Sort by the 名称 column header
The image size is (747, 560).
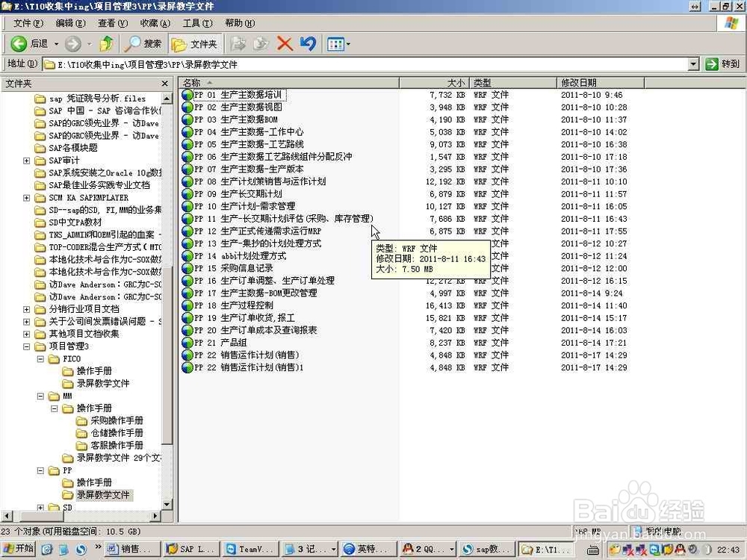(x=289, y=83)
